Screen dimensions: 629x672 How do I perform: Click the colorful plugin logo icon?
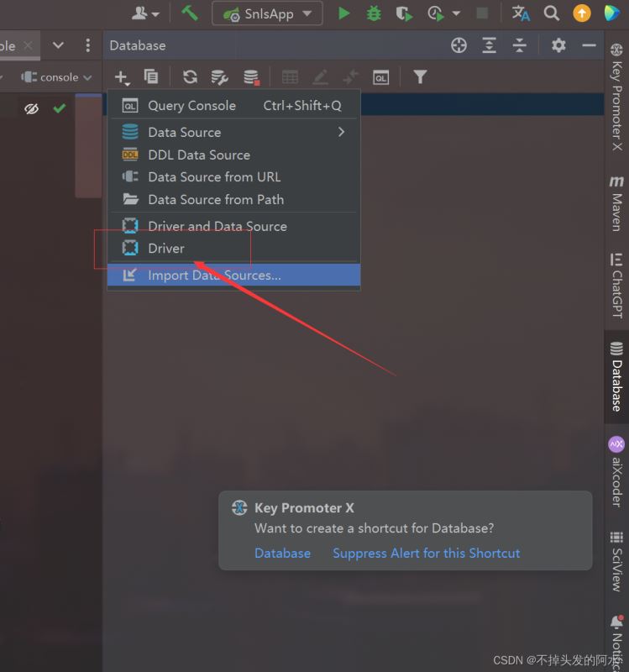coord(612,13)
